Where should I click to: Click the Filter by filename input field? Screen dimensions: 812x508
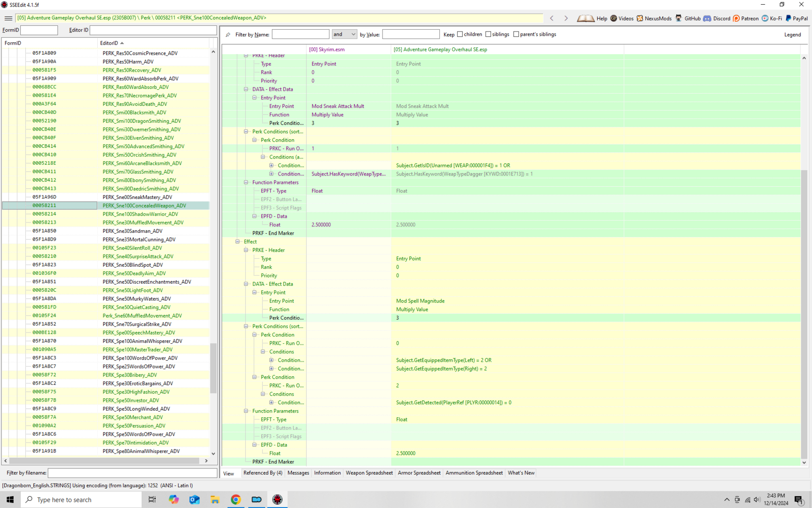click(x=132, y=473)
